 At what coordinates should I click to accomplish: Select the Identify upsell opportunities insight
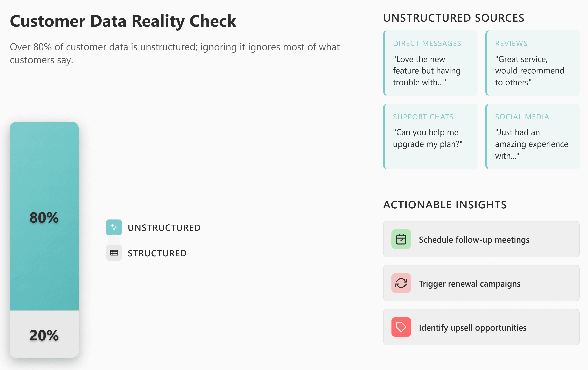(x=473, y=327)
